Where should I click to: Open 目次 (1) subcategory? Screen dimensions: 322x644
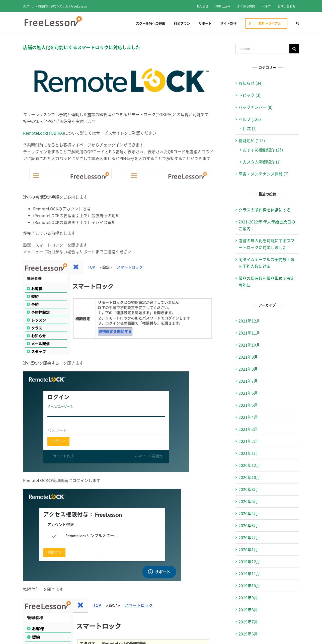click(x=250, y=129)
